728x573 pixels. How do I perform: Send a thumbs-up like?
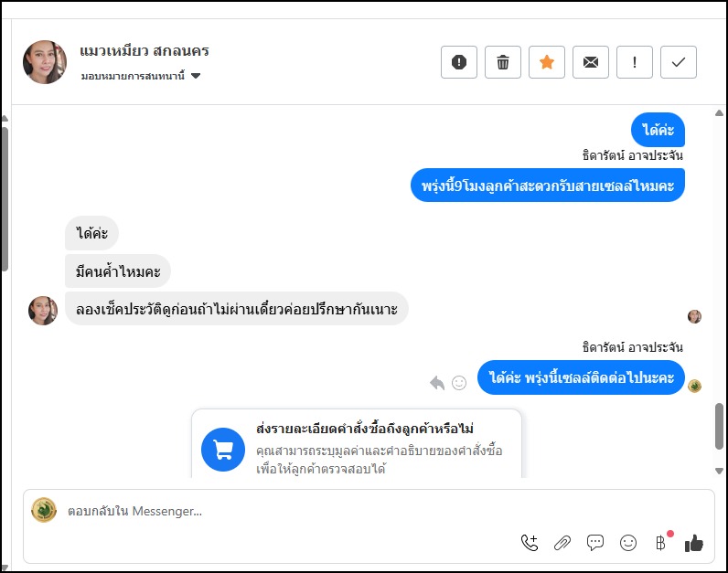[694, 543]
